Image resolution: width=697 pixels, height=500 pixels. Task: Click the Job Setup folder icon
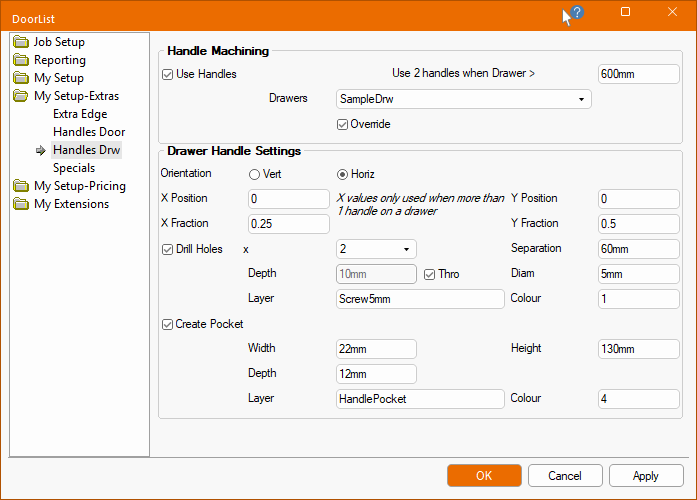point(21,42)
